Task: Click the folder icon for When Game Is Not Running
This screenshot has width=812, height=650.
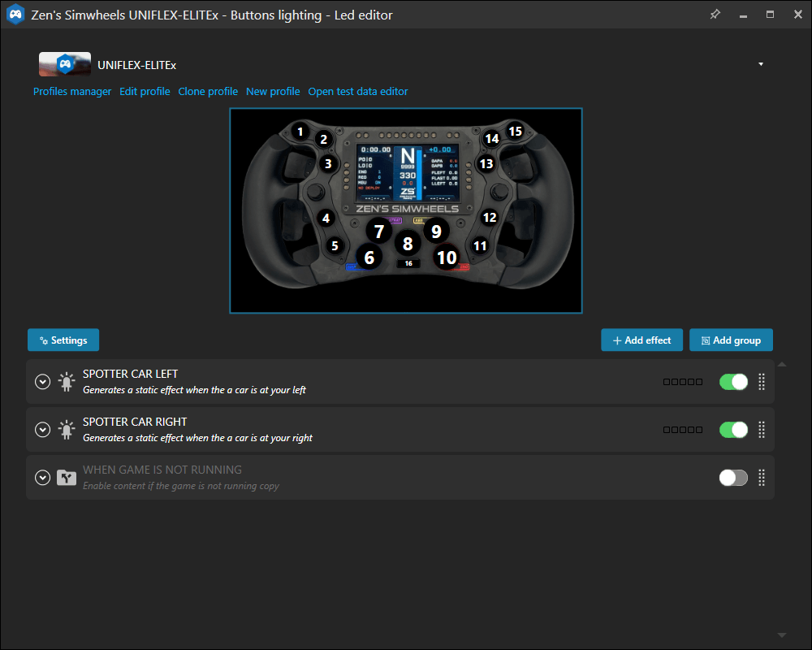Action: (67, 478)
